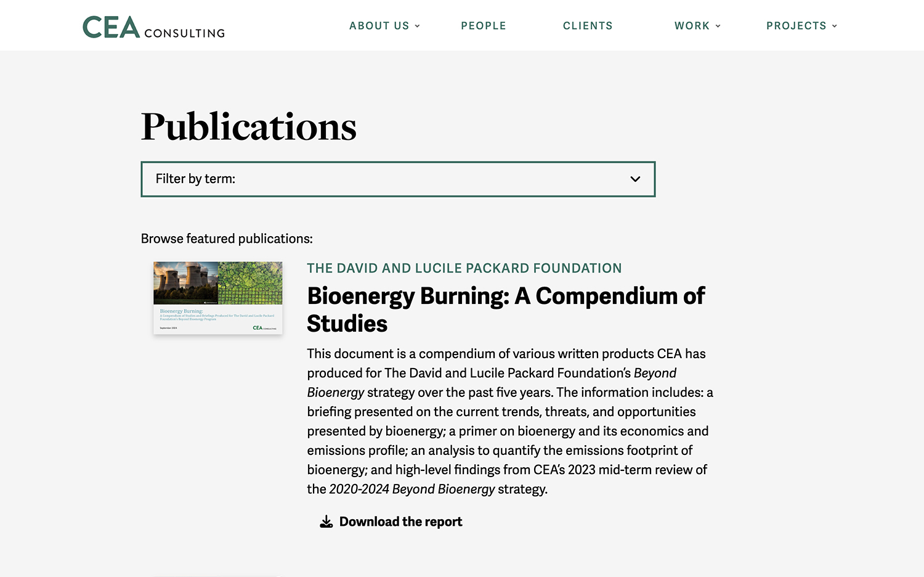Click the CEA Consulting logo
The height and width of the screenshot is (577, 924).
[153, 27]
